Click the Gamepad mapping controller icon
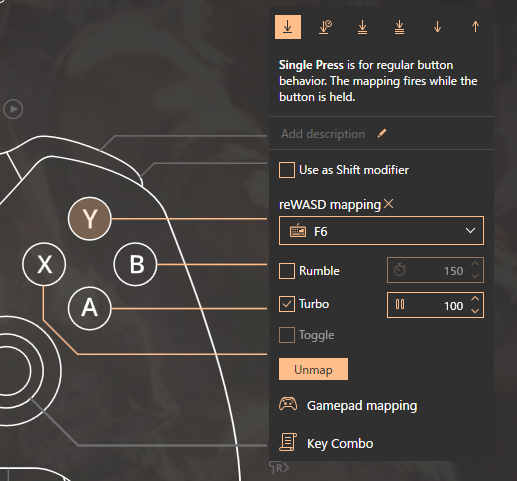Screen dimensions: 517x481 click(288, 404)
